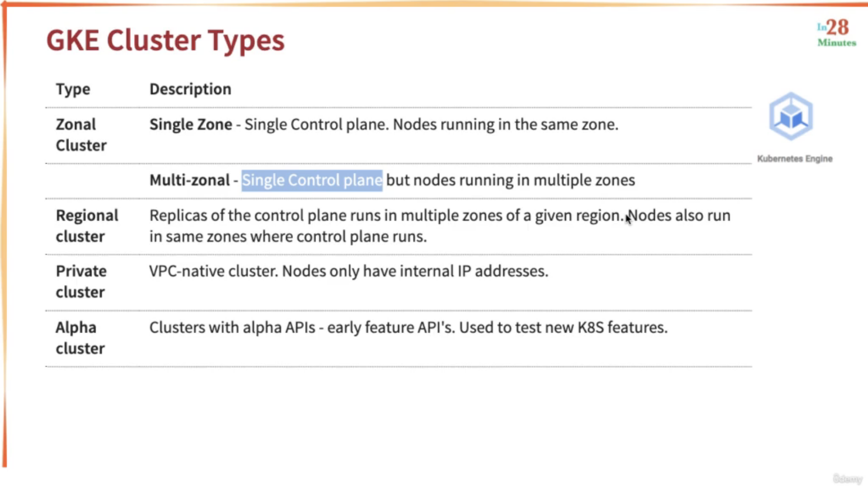Click the Kubernetes Engine hexagon icon
This screenshot has width=868, height=490.
[791, 116]
